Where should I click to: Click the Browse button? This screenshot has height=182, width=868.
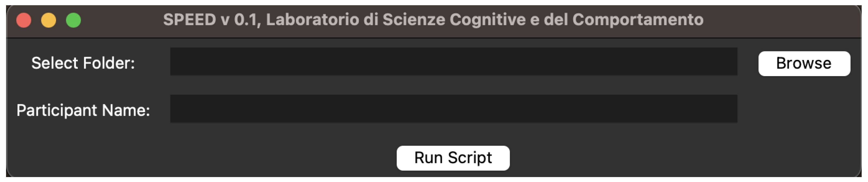click(804, 63)
